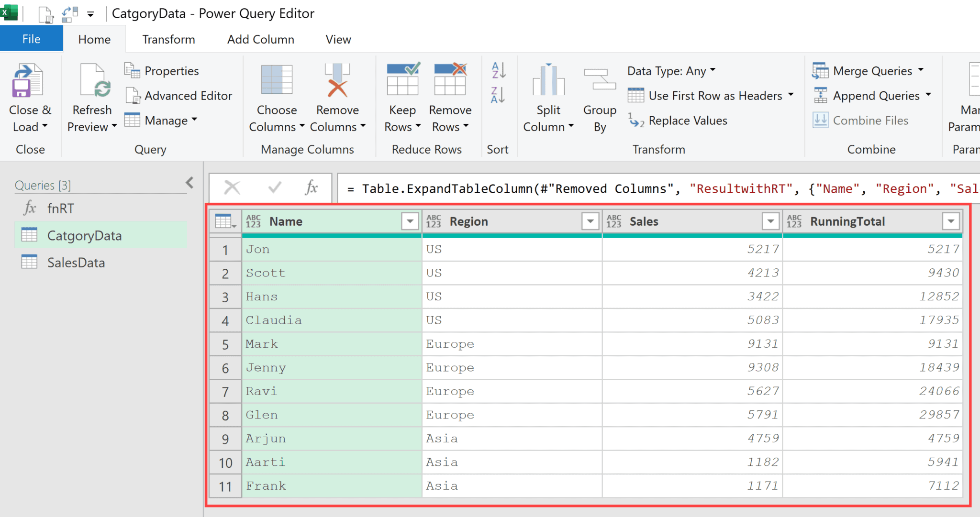Click inside the formula bar
Screen dimensions: 980x517
pos(574,188)
